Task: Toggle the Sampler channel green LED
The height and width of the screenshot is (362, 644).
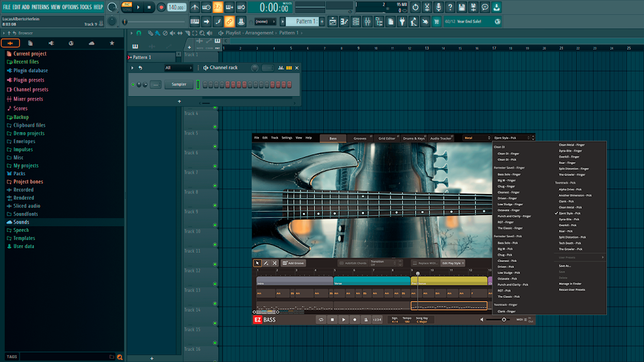Action: (x=133, y=85)
